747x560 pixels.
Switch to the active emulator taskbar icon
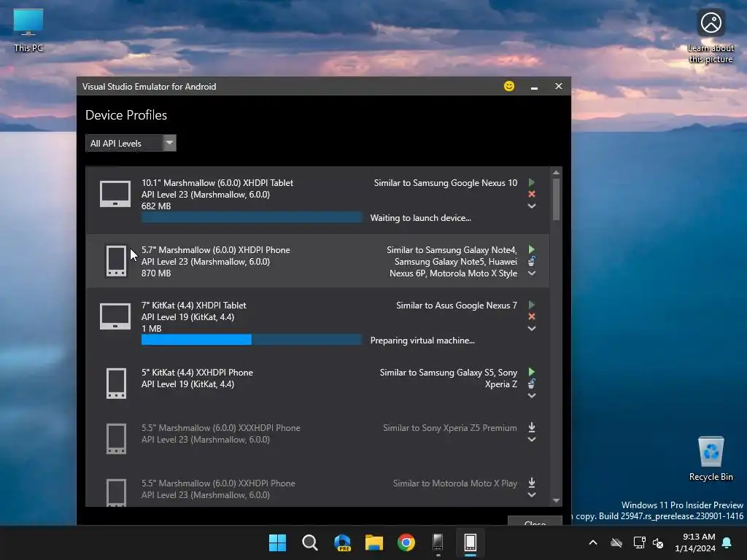tap(471, 542)
